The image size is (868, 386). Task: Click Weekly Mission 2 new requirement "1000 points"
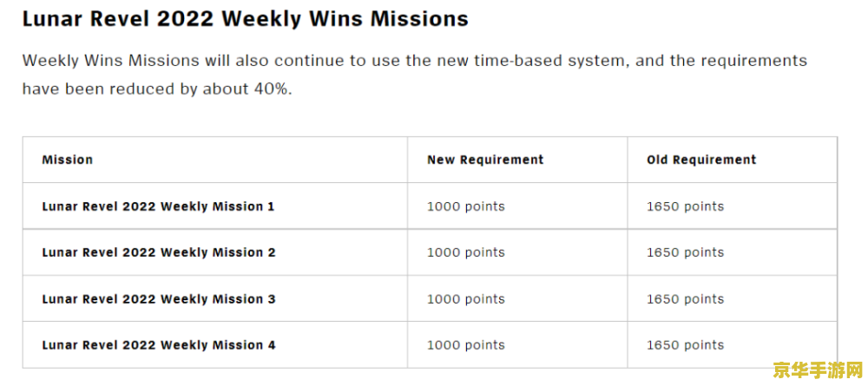[466, 252]
